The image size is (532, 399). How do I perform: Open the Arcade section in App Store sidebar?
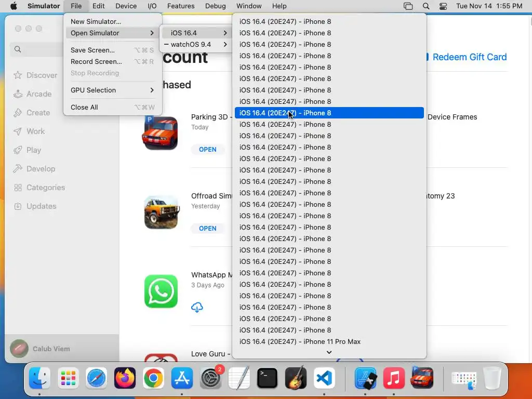point(33,94)
